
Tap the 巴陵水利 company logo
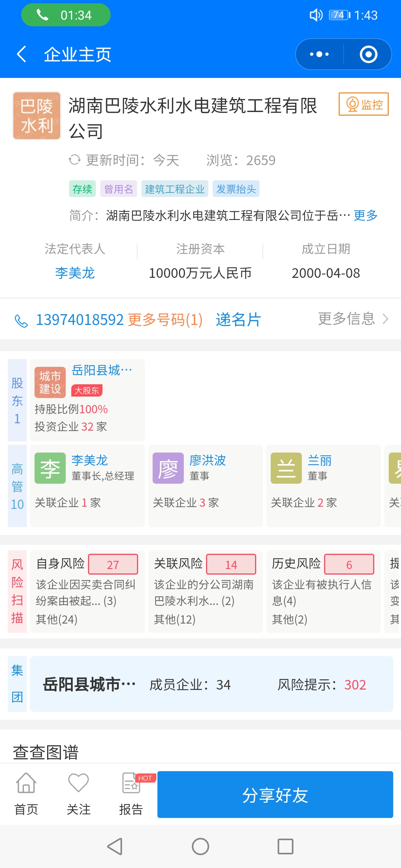(37, 116)
